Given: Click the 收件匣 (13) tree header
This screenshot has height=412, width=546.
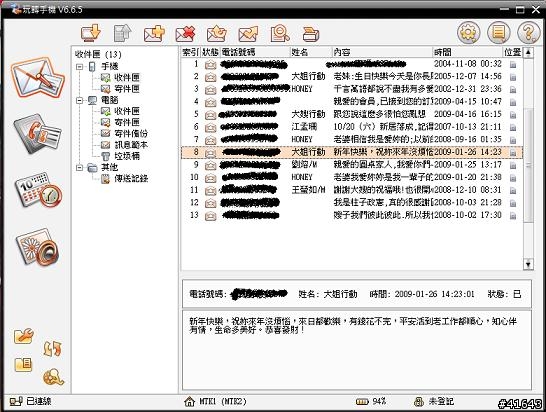Looking at the screenshot, I should pos(98,54).
